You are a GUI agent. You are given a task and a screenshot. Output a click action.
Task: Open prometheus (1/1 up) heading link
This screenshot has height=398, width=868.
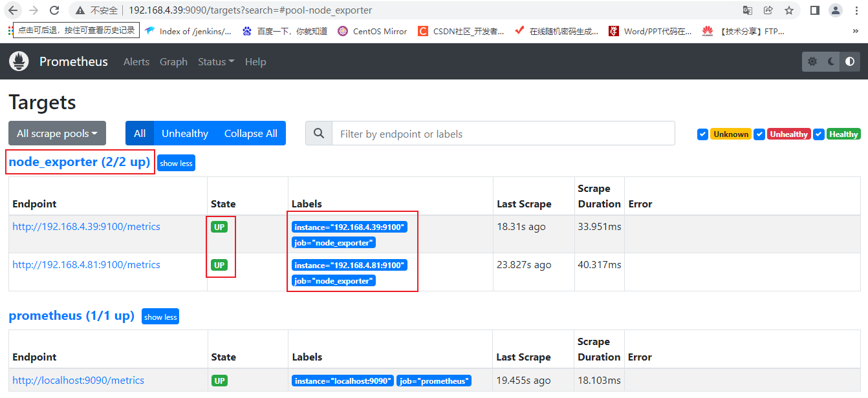coord(71,315)
